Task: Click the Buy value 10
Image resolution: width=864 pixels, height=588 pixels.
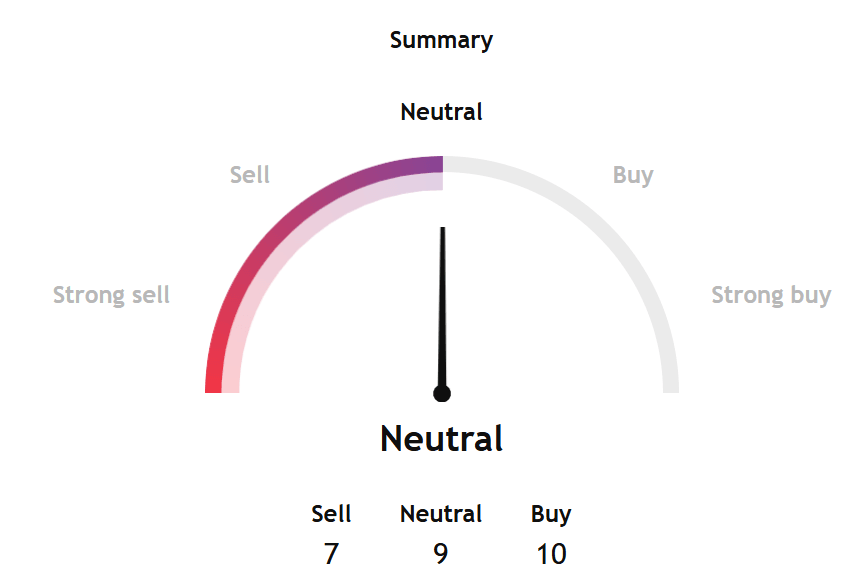Action: coord(552,553)
